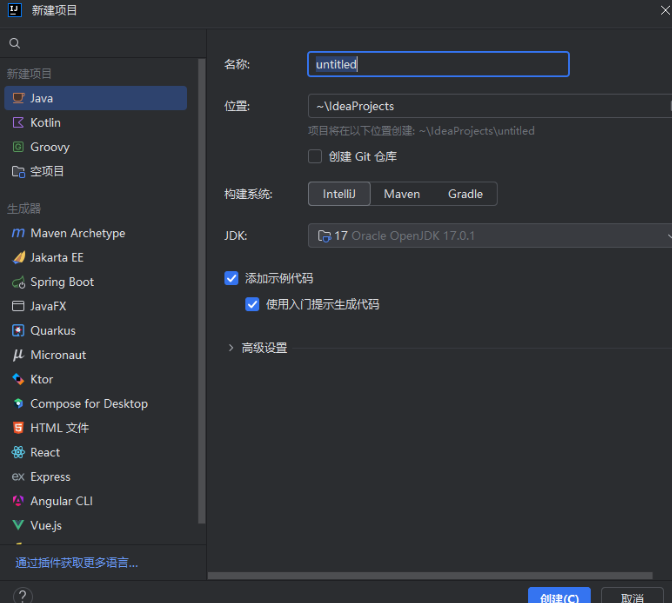
Task: Select the Micronaut generator
Action: [96, 355]
